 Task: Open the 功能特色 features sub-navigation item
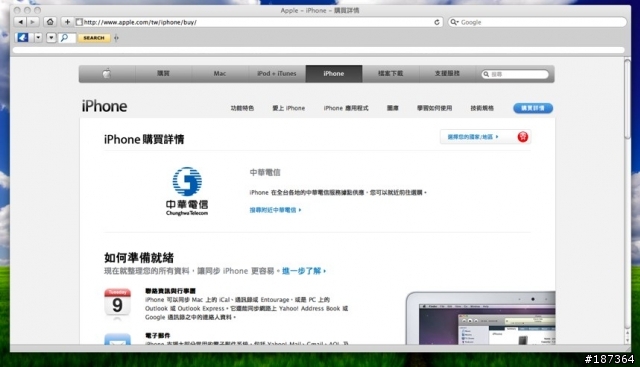click(x=242, y=108)
